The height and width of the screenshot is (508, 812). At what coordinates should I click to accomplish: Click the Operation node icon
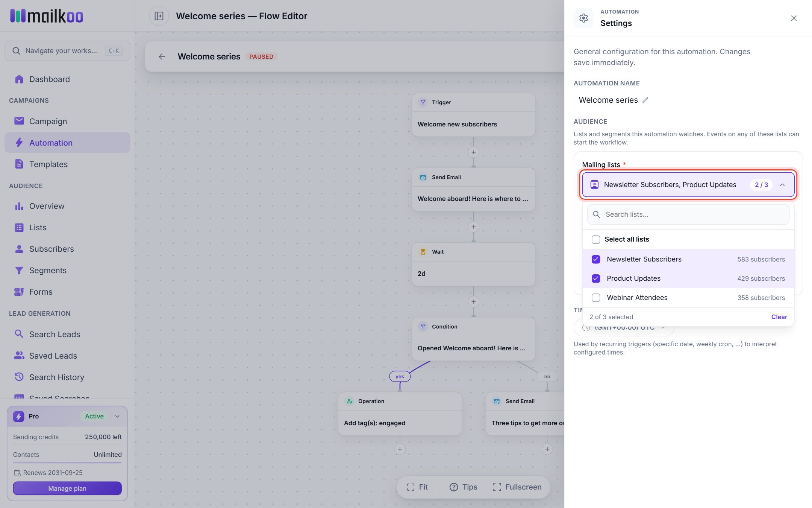pos(349,401)
